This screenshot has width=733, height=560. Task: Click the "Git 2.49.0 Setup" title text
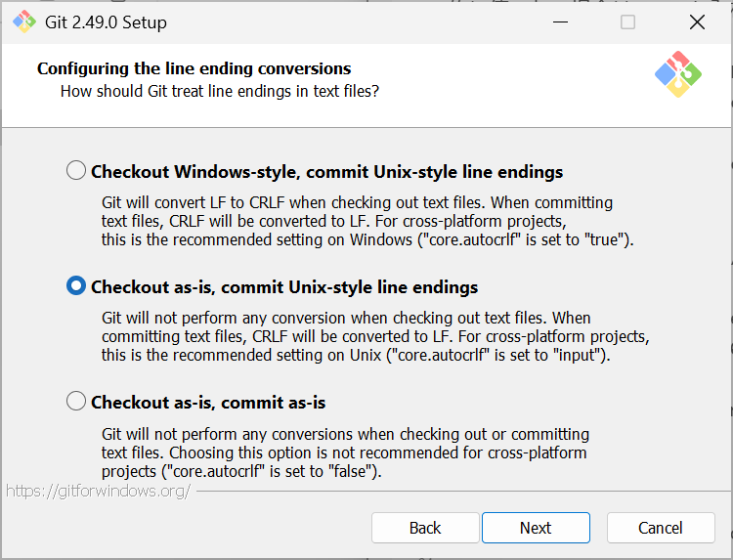tap(106, 22)
